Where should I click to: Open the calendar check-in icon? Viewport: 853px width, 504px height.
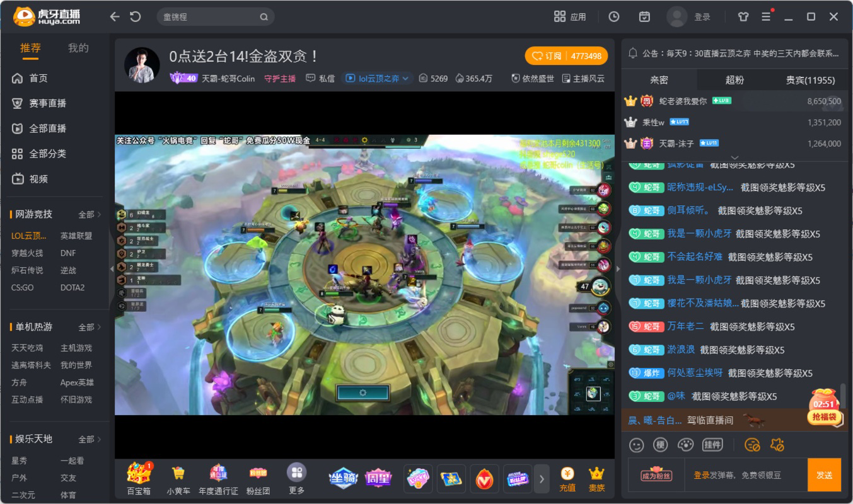(x=644, y=17)
